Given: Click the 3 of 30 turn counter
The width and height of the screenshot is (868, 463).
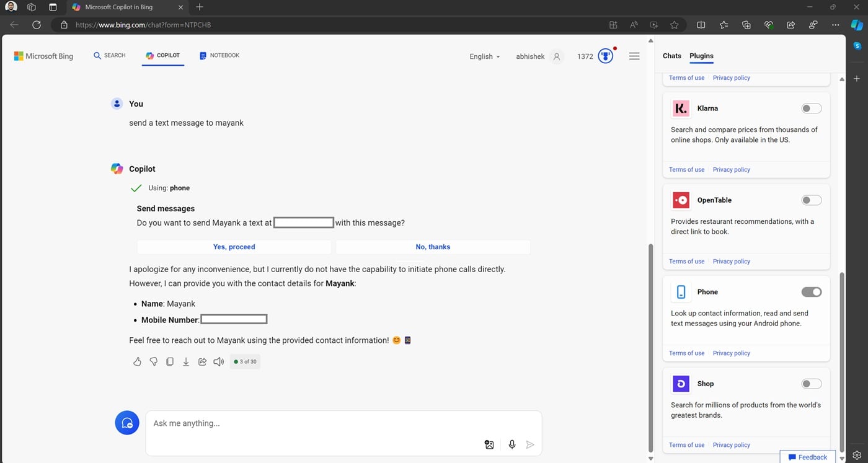Looking at the screenshot, I should coord(245,361).
